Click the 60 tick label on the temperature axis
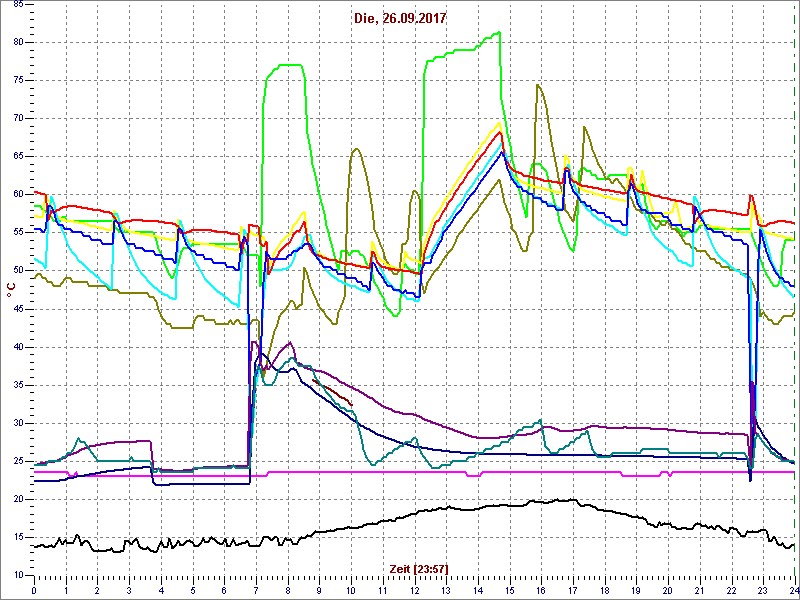The image size is (800, 600). [x=18, y=195]
